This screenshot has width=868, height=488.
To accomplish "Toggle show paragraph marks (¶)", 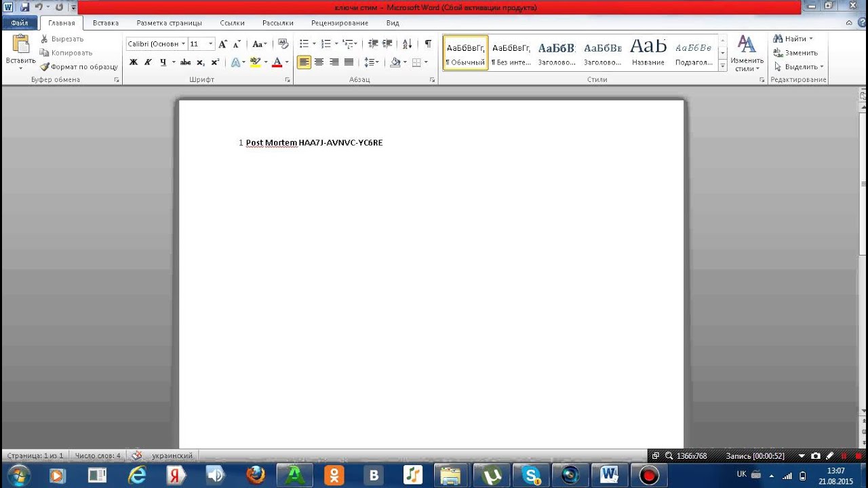I will click(428, 43).
